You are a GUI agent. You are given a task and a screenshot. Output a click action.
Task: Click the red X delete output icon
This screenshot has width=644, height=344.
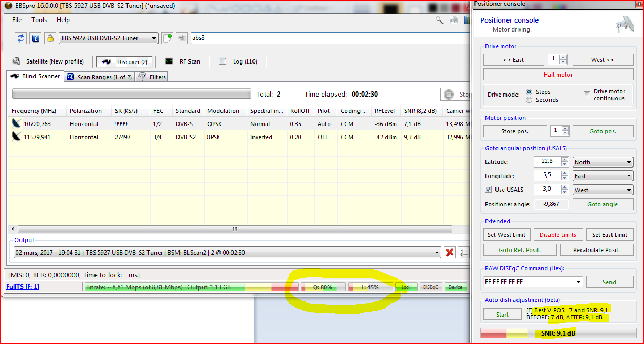449,253
